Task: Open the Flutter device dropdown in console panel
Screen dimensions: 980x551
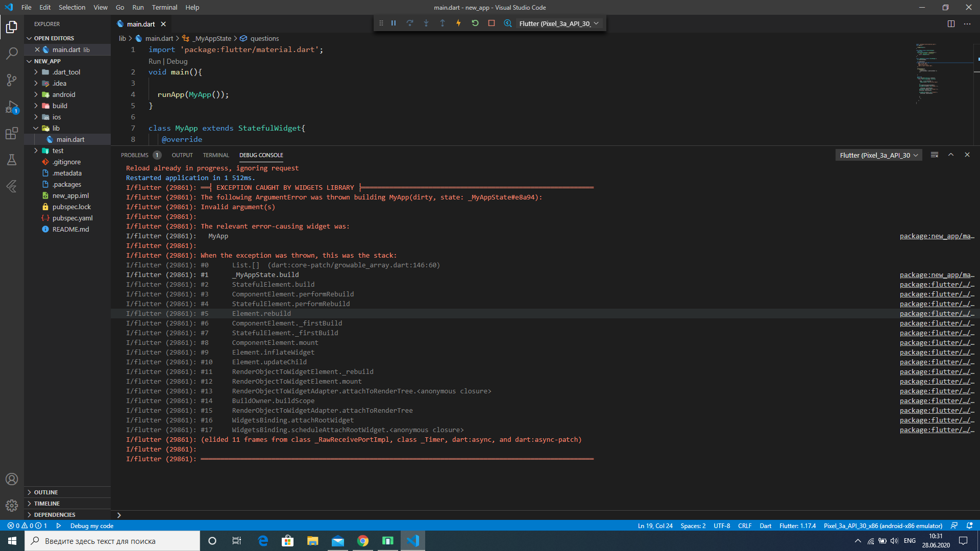Action: [878, 155]
